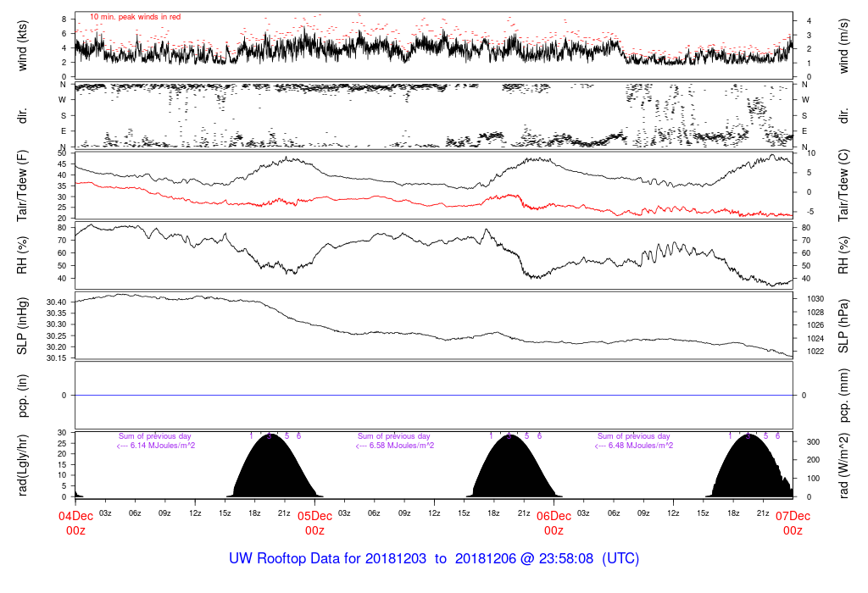Image resolution: width=868 pixels, height=593 pixels.
Task: Click the 'Tair/Tdew (F)' axis label
Action: [x=22, y=186]
